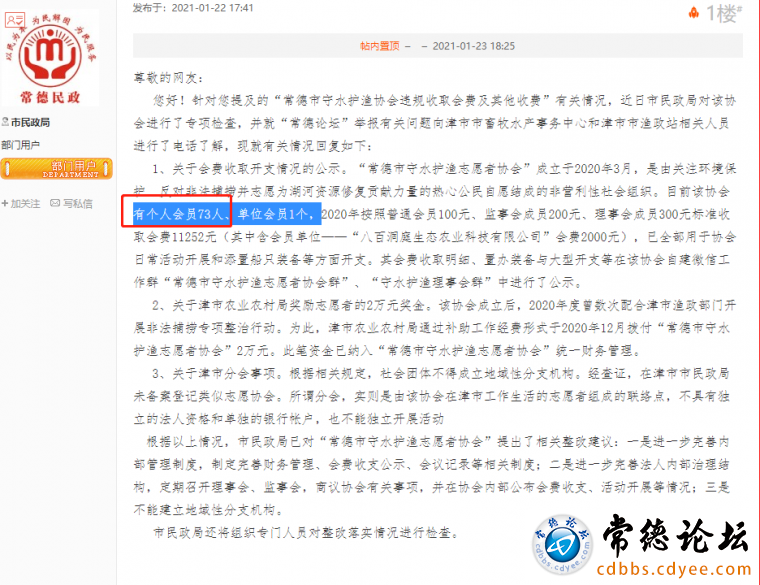Open the 市民政局 user profile link

point(30,123)
